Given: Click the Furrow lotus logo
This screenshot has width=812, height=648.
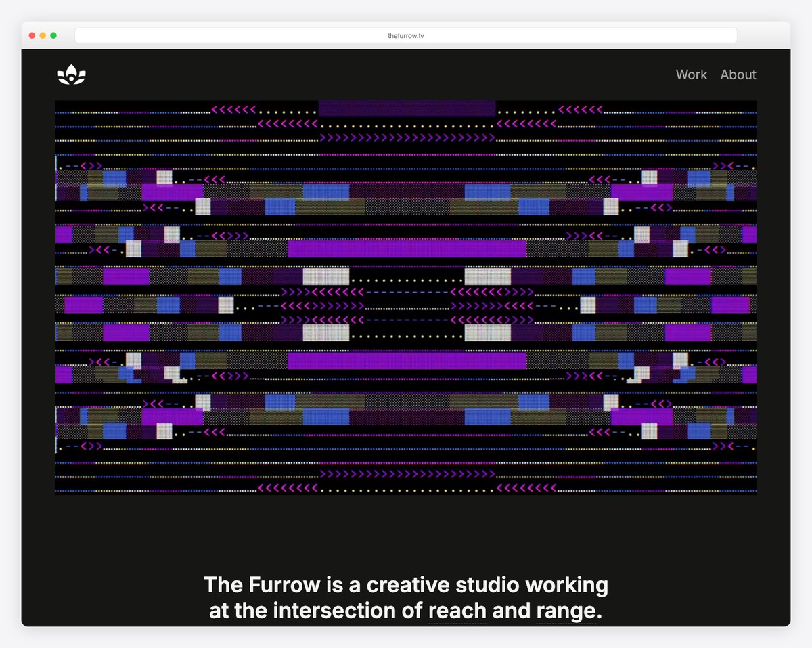Looking at the screenshot, I should [x=72, y=74].
